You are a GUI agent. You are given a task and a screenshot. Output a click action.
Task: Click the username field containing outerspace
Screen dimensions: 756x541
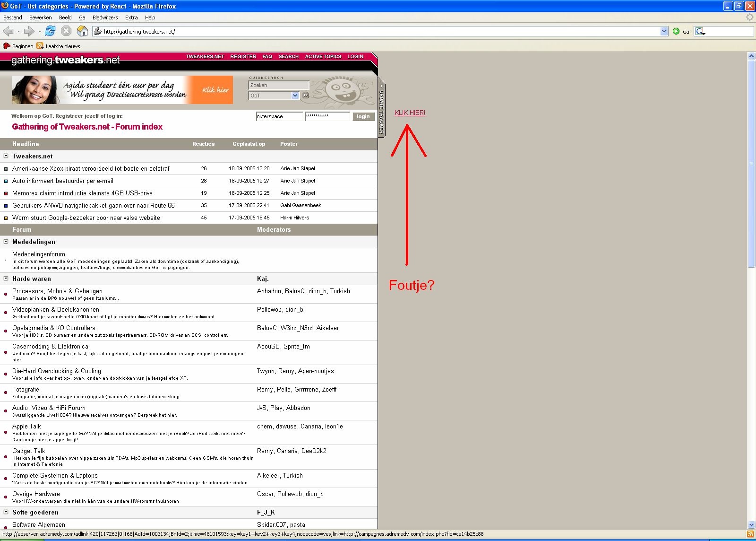click(279, 116)
